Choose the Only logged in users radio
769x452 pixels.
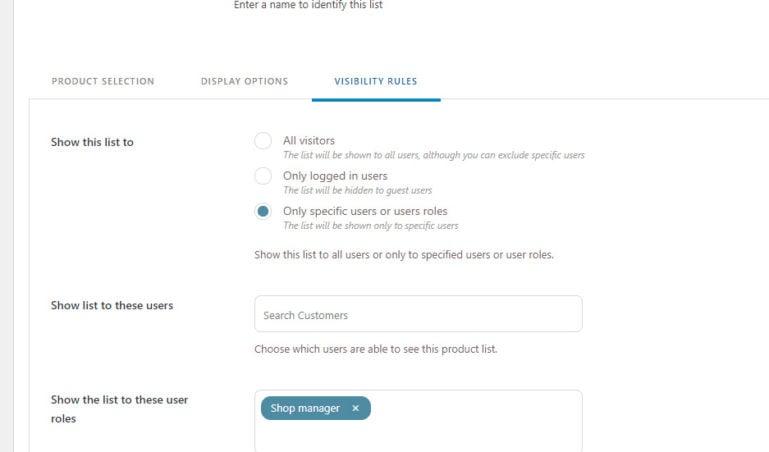[263, 176]
